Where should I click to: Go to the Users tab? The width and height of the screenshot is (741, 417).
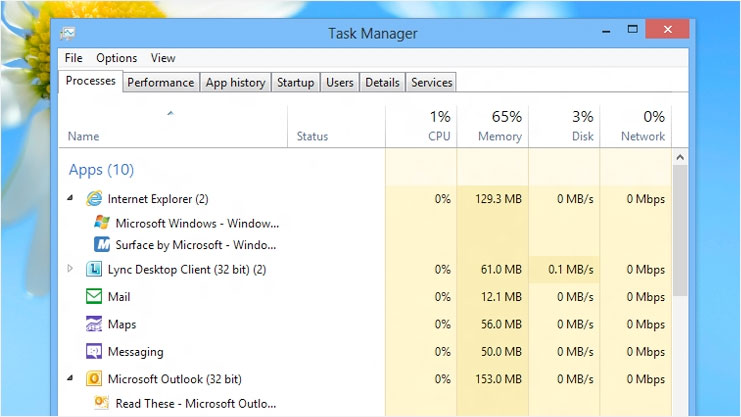coord(339,82)
